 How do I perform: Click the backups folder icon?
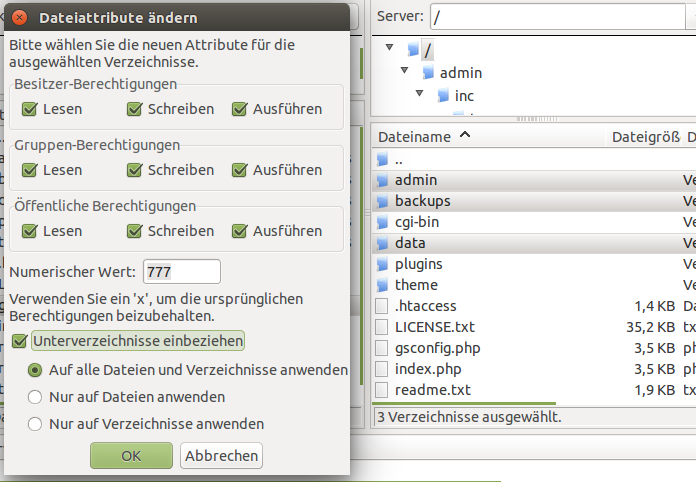click(382, 201)
